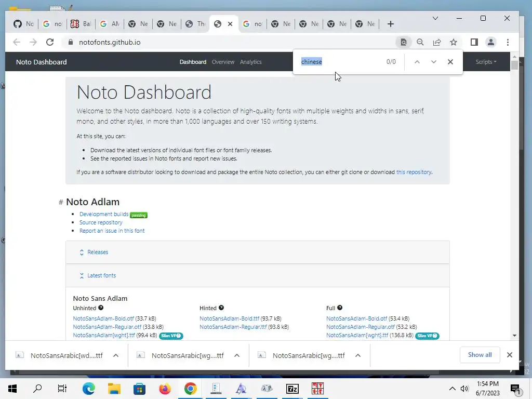Reload the notofonts page

click(50, 42)
